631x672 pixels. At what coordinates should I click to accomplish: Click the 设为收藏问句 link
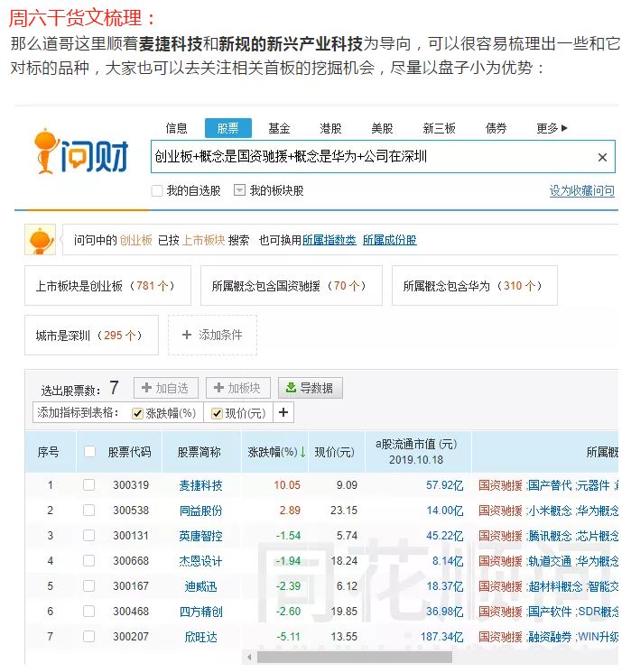point(581,190)
